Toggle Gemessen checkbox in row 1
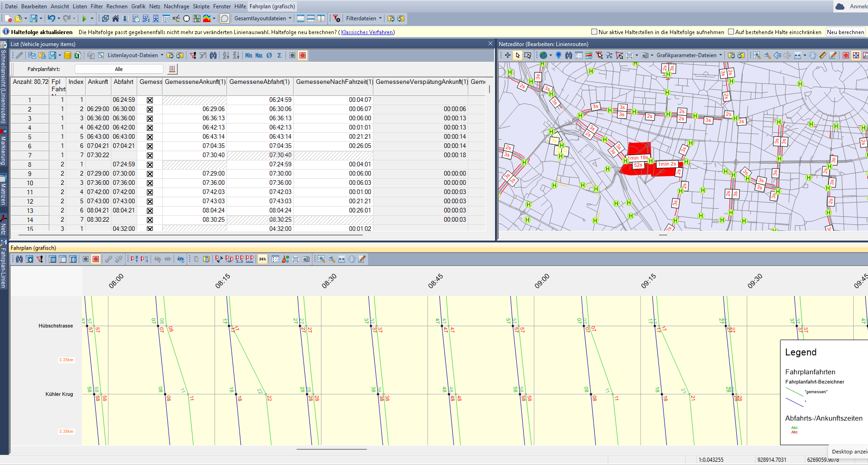868x465 pixels. pos(150,100)
